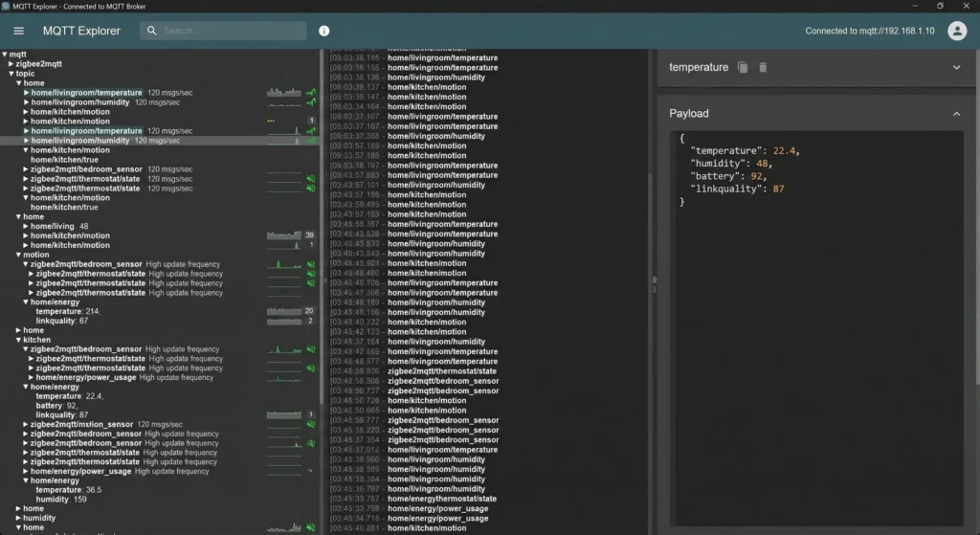Image resolution: width=980 pixels, height=535 pixels.
Task: Delete the temperature topic with the trash icon
Action: point(763,67)
